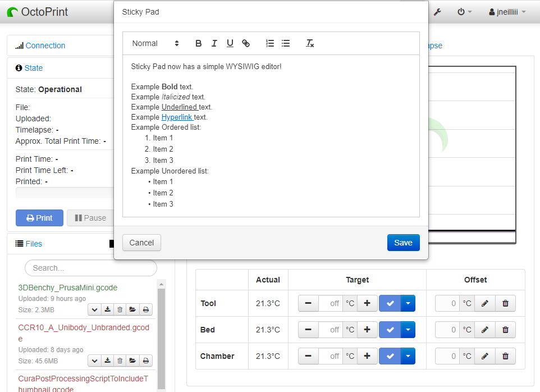The width and height of the screenshot is (540, 392).
Task: Edit Chamber offset with pencil icon
Action: [485, 356]
